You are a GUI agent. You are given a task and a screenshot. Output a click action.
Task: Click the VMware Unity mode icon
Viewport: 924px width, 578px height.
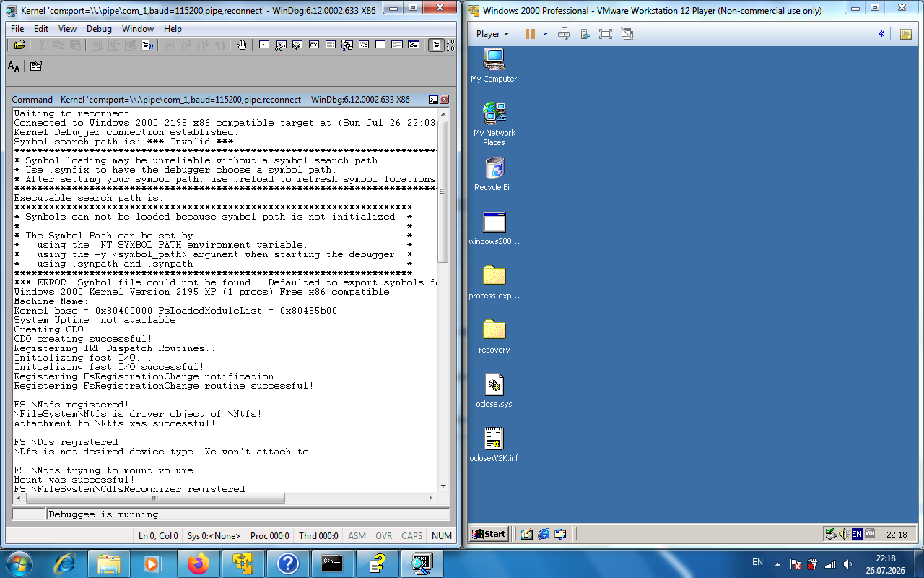[x=627, y=34]
